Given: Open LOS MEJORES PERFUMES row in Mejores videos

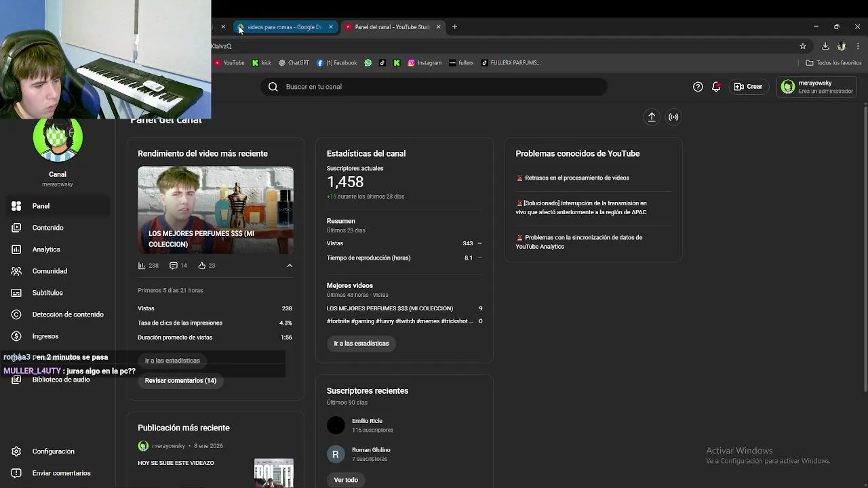Looking at the screenshot, I should 405,308.
